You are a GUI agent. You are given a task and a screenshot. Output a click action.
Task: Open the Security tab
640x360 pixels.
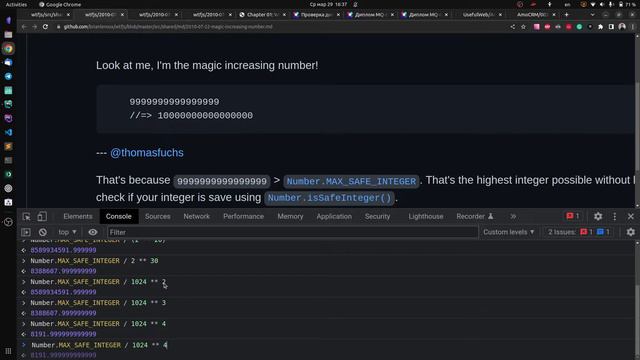click(x=377, y=216)
